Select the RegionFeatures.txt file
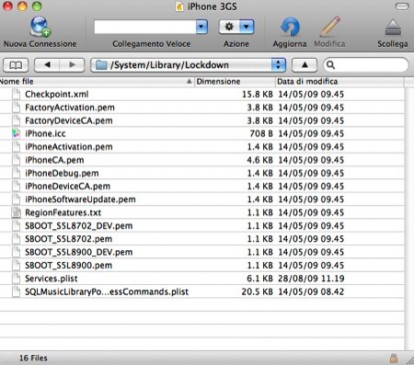This screenshot has width=414, height=365. point(63,213)
